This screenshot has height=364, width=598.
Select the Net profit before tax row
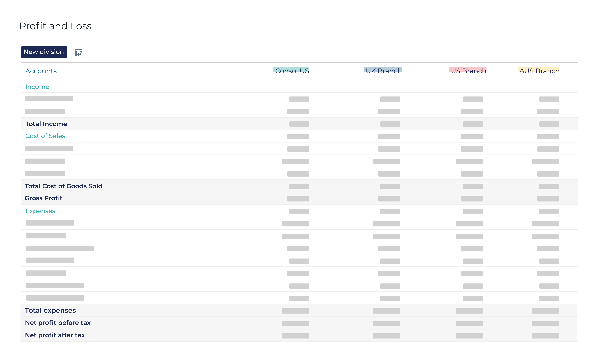click(58, 323)
